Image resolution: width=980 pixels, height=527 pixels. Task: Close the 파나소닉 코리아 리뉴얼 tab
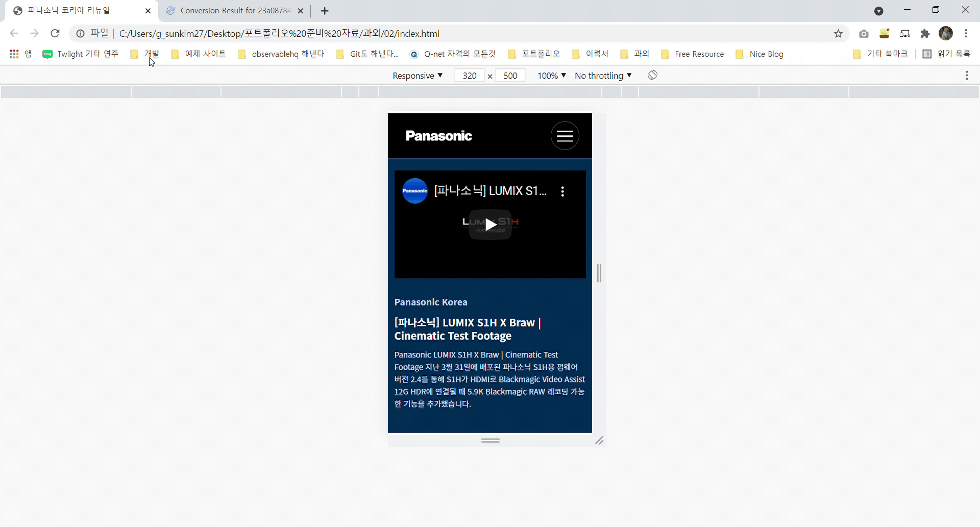point(148,11)
